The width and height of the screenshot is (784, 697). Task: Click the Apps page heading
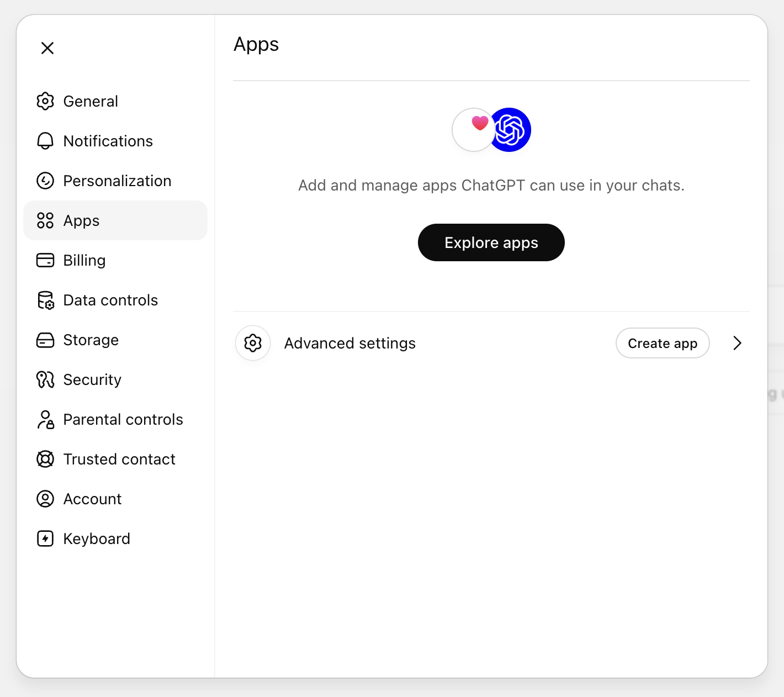[256, 44]
